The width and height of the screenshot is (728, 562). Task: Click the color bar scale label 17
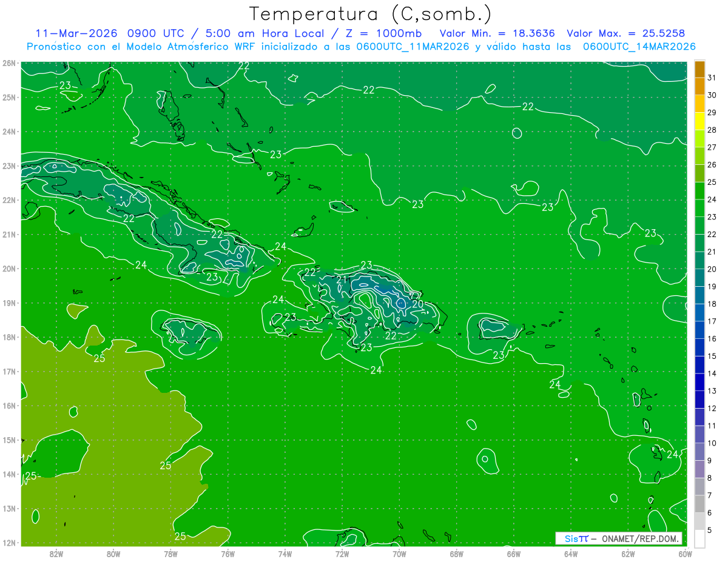point(712,321)
